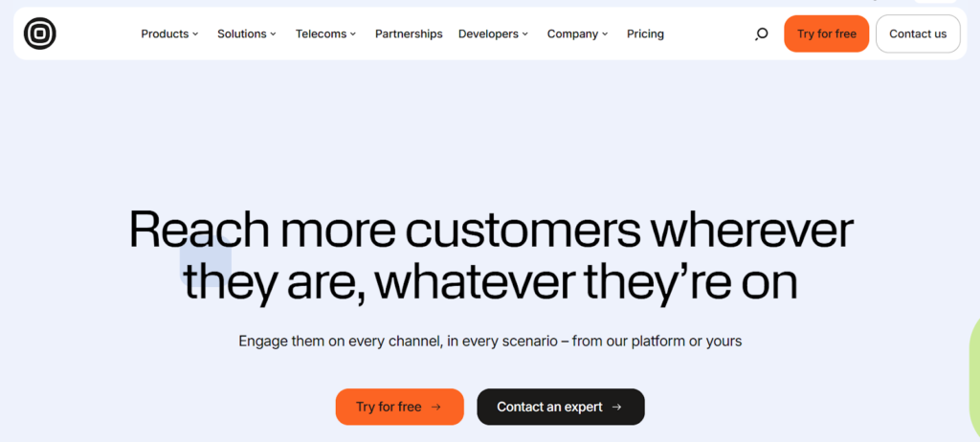Click the arrow icon in hero Try for free
The height and width of the screenshot is (442, 980).
click(x=436, y=407)
